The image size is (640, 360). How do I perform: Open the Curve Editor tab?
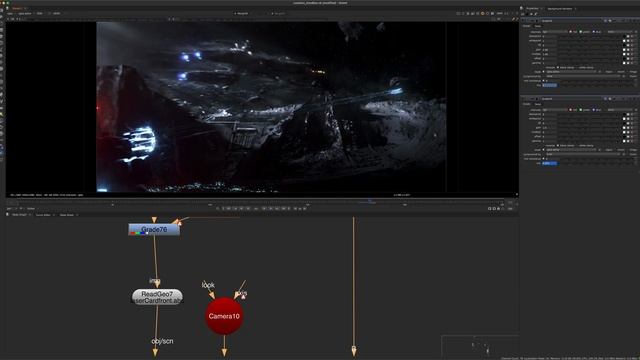(43, 215)
